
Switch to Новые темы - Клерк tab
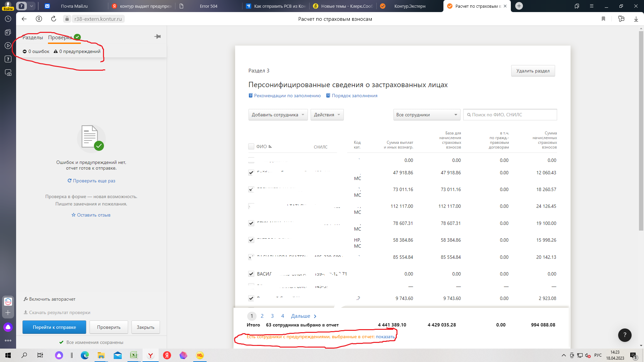343,6
